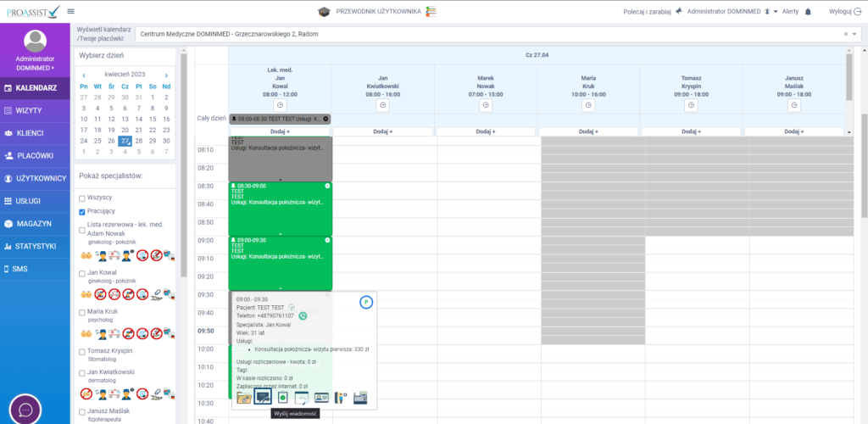
Task: Click the hamburger menu icon
Action: (x=70, y=11)
